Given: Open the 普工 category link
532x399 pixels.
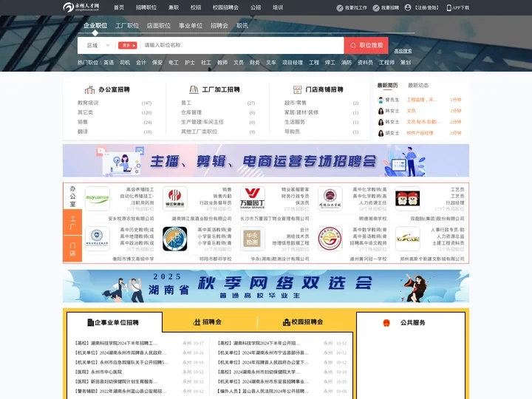Looking at the screenshot, I should click(x=186, y=103).
